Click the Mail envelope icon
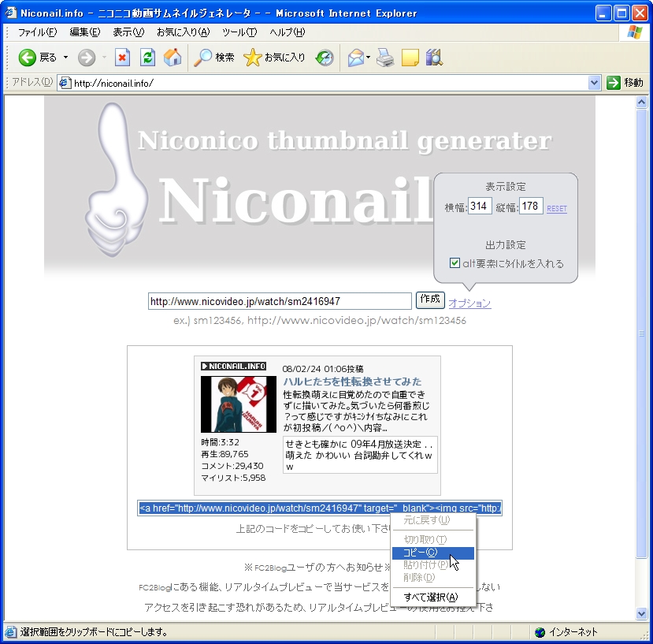The image size is (653, 644). [x=356, y=58]
